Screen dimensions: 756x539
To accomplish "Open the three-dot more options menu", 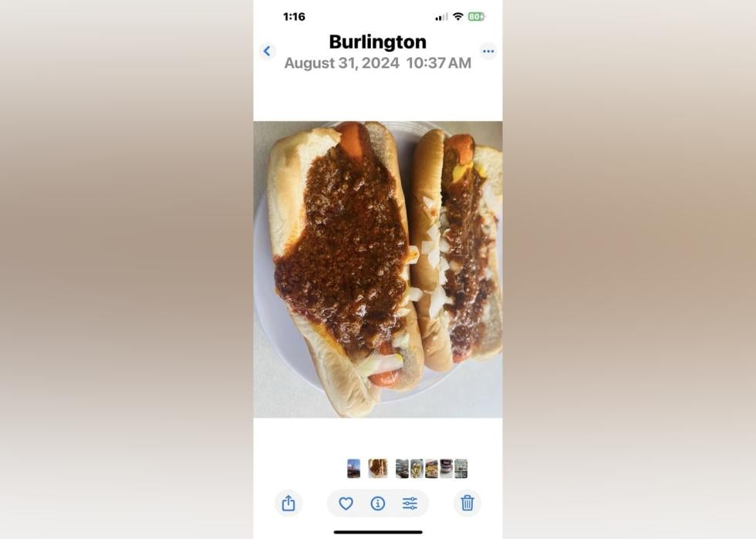I will coord(488,51).
